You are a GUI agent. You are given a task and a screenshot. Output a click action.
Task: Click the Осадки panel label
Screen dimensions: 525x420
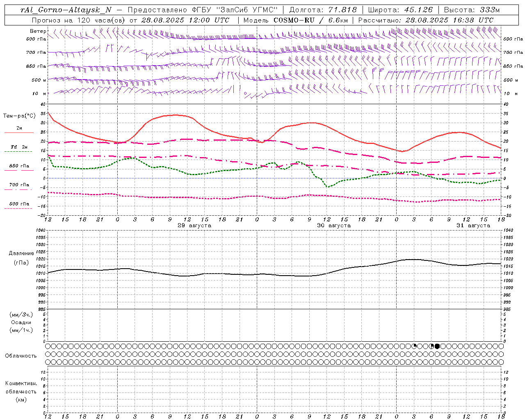pos(21,323)
